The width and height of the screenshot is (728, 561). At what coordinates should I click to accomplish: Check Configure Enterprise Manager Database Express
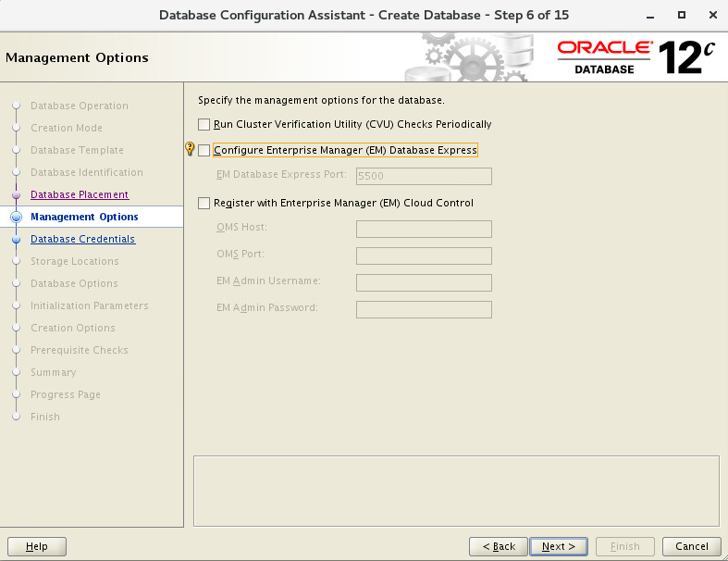pos(204,151)
